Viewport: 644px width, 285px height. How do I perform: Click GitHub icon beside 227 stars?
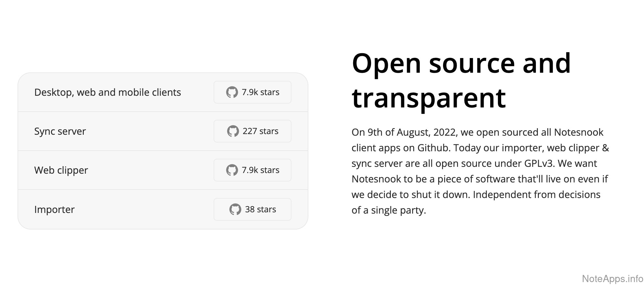233,131
